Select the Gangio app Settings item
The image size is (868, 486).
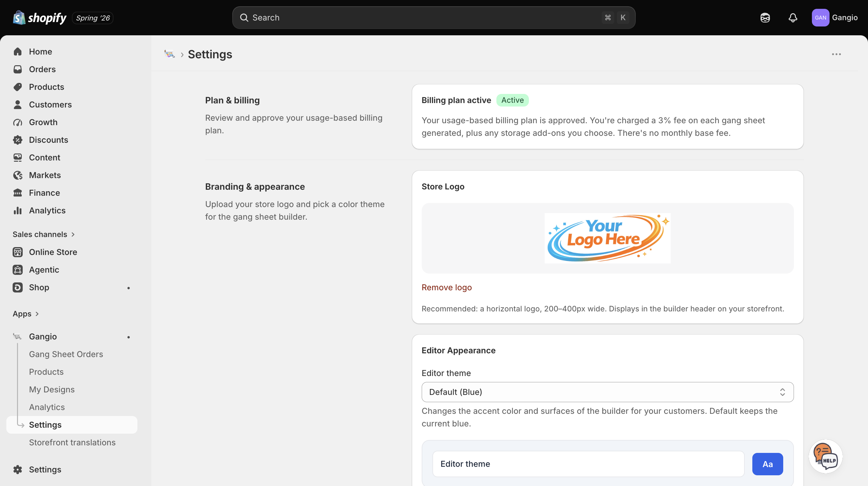(72, 425)
